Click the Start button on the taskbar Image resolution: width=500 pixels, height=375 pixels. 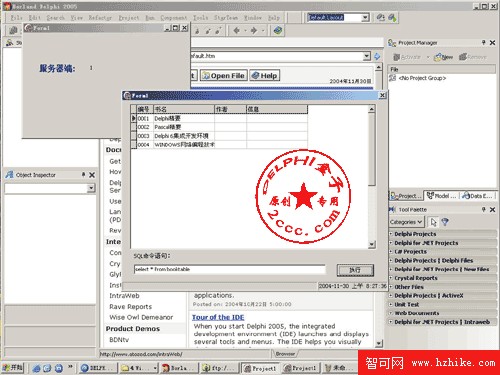[x=13, y=368]
